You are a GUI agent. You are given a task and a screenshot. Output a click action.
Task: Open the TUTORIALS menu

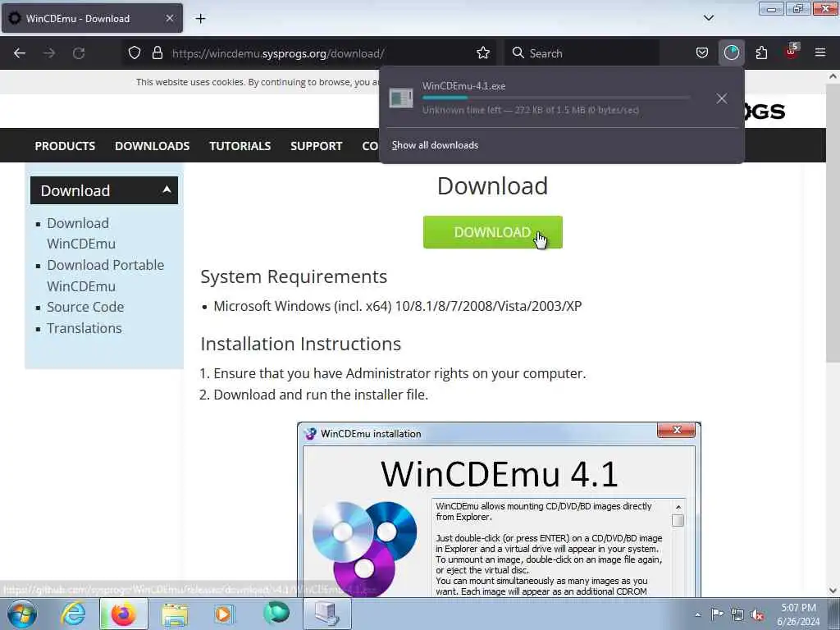point(240,146)
